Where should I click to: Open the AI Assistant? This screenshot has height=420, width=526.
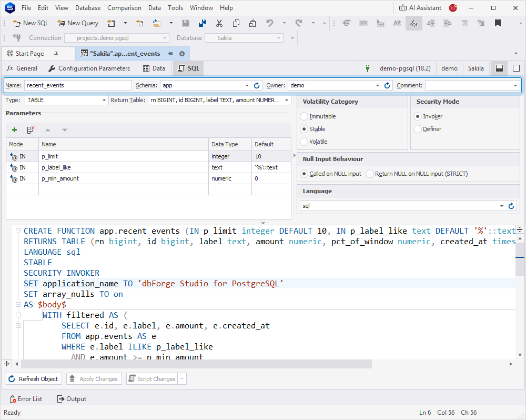[x=420, y=8]
